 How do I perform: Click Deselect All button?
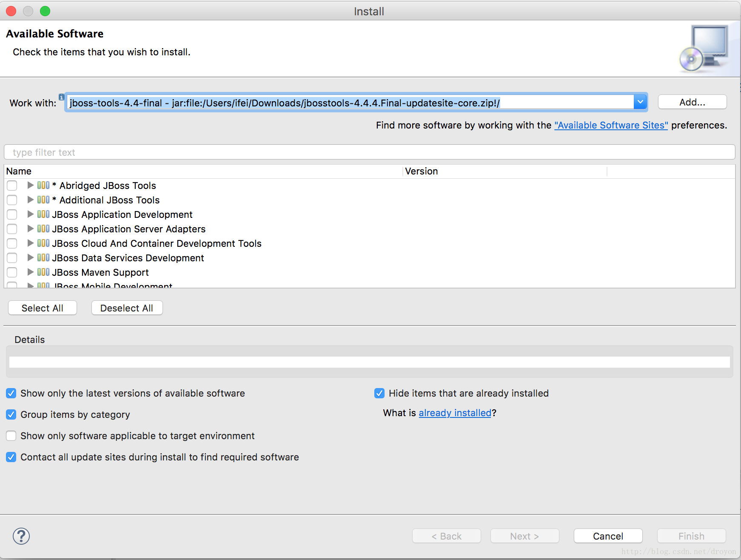[x=127, y=308]
